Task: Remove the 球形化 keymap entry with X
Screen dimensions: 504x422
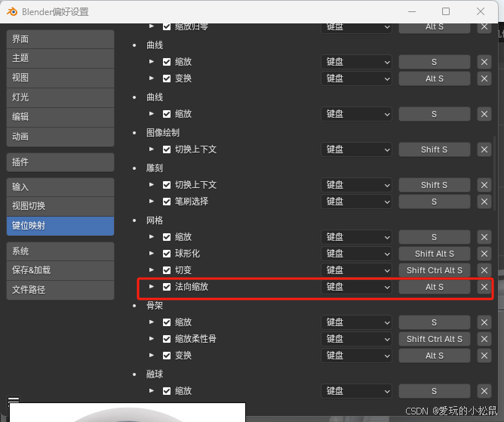Action: pyautogui.click(x=484, y=254)
